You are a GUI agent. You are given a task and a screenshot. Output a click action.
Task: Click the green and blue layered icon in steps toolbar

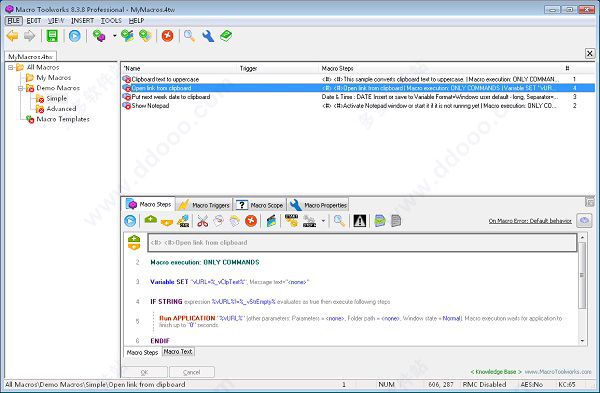tap(380, 221)
